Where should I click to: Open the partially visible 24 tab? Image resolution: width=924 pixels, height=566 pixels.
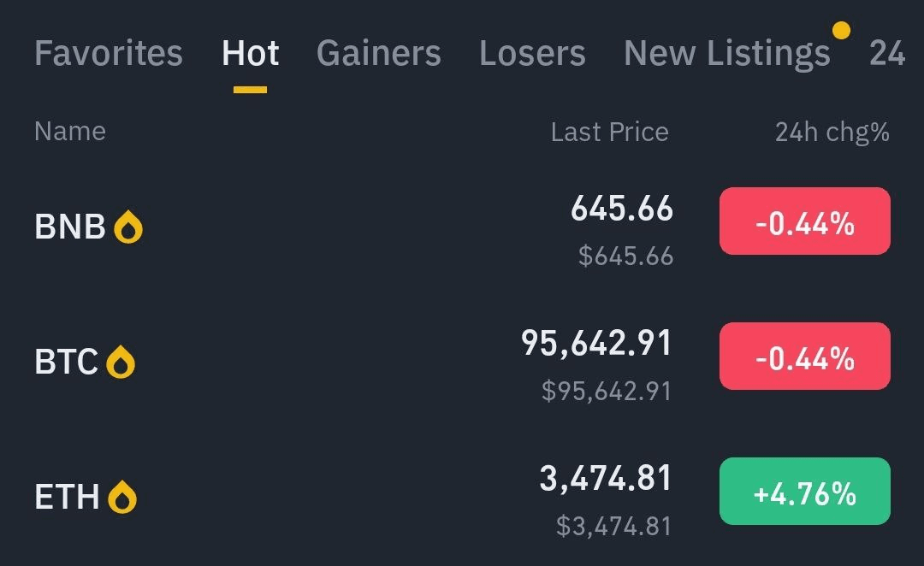click(x=887, y=54)
